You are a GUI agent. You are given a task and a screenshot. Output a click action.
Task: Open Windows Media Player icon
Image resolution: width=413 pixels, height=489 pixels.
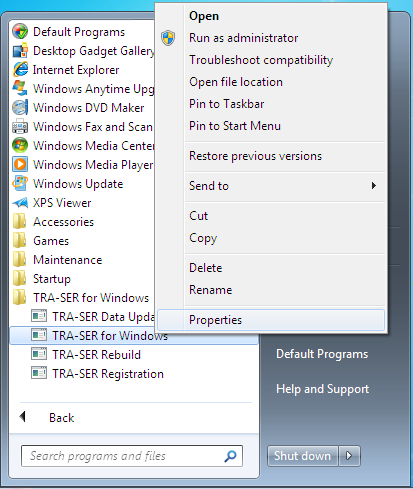click(x=20, y=164)
